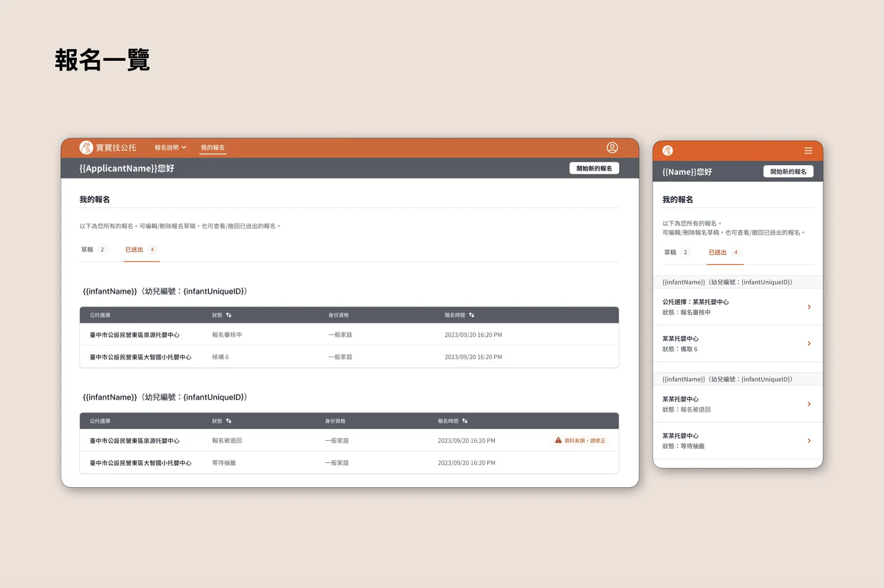Sort the second table by 狀態
Image resolution: width=884 pixels, height=588 pixels.
[230, 421]
